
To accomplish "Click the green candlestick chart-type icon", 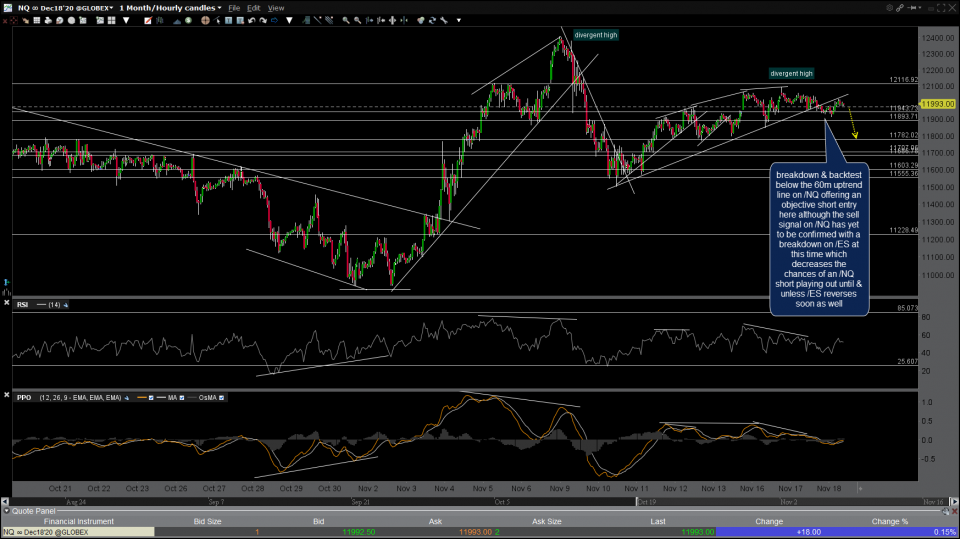I will (x=159, y=20).
